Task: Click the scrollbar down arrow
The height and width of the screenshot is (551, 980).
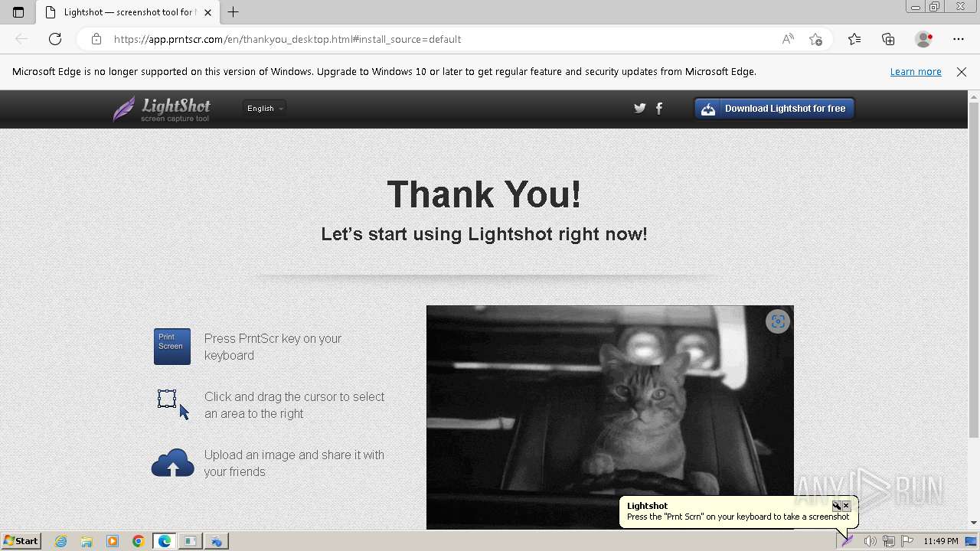Action: coord(974,523)
